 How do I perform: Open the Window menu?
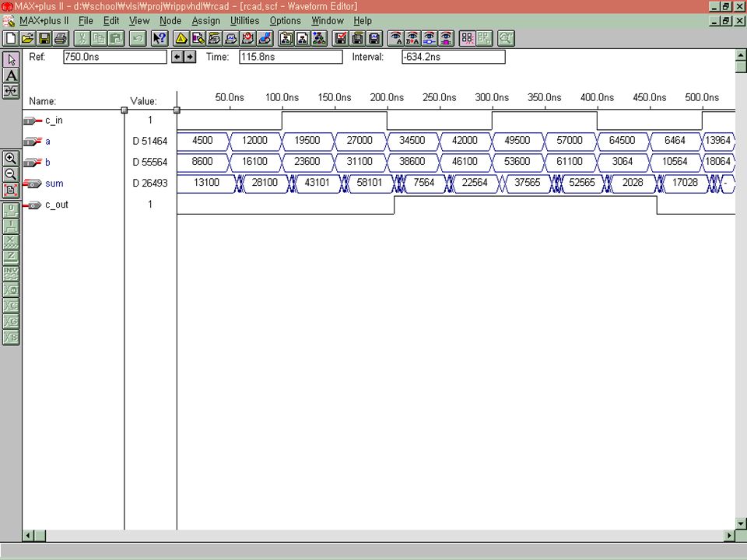point(328,21)
